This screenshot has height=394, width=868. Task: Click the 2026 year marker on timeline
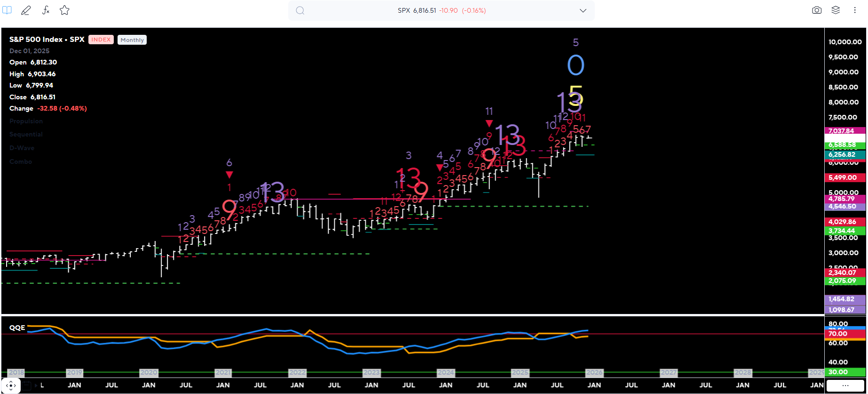coord(594,373)
